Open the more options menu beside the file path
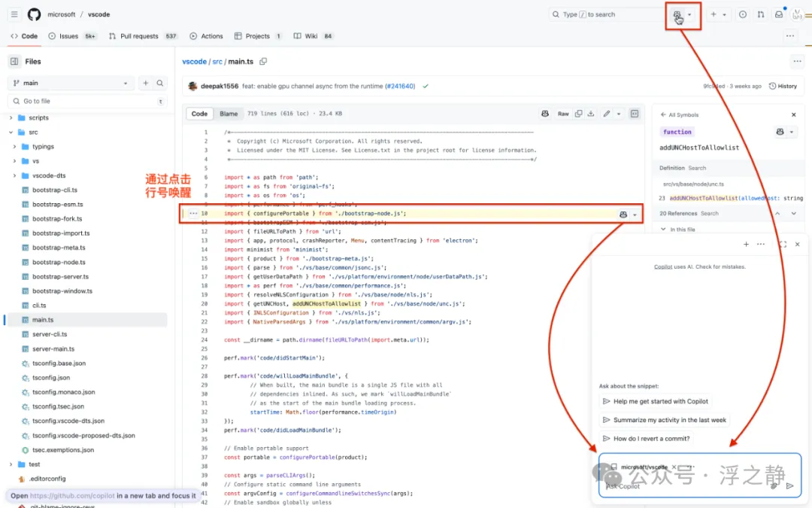The width and height of the screenshot is (812, 508). tap(797, 62)
